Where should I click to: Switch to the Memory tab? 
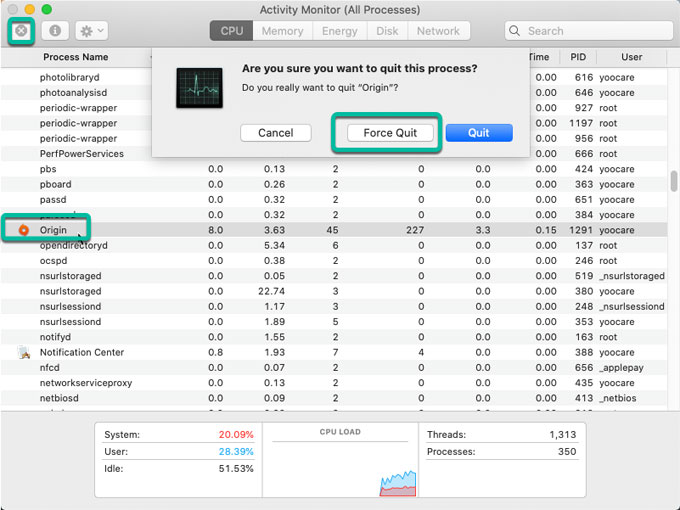pos(282,31)
